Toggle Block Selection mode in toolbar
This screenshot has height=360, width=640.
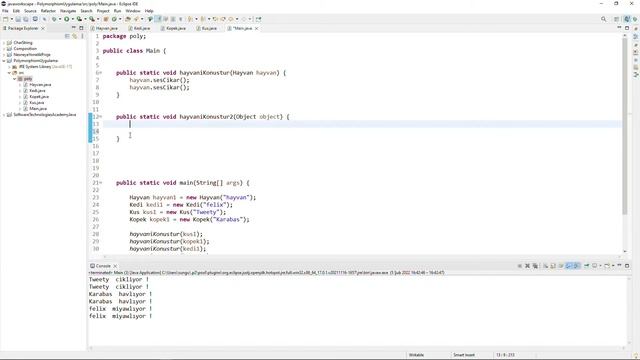coord(173,19)
